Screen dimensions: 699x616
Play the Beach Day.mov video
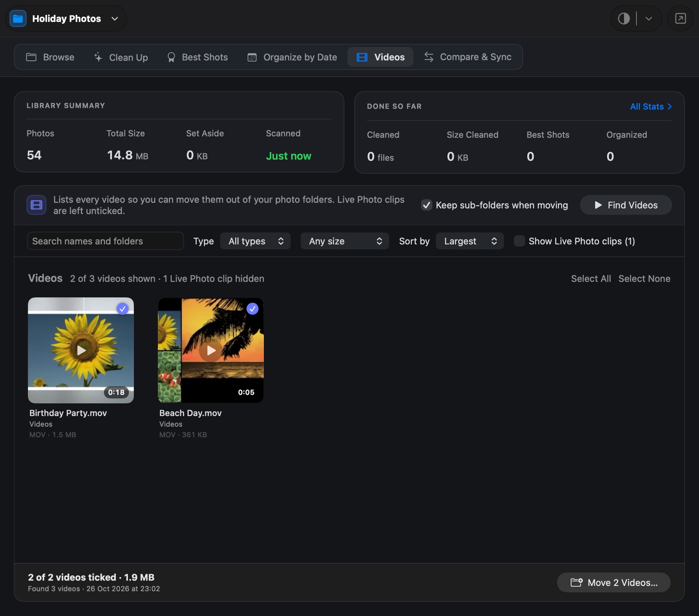point(211,350)
